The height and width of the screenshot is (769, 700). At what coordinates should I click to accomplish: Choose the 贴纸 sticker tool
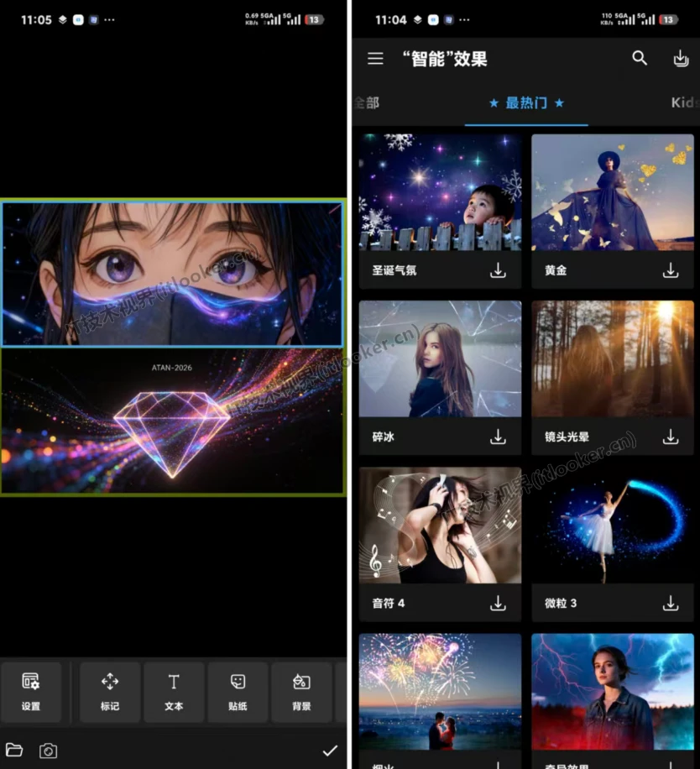pos(238,692)
